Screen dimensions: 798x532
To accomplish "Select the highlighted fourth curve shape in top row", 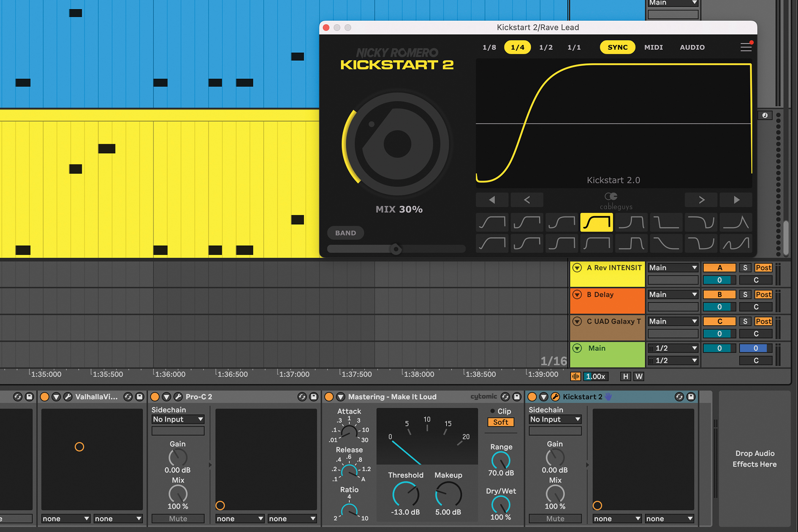I will [596, 222].
